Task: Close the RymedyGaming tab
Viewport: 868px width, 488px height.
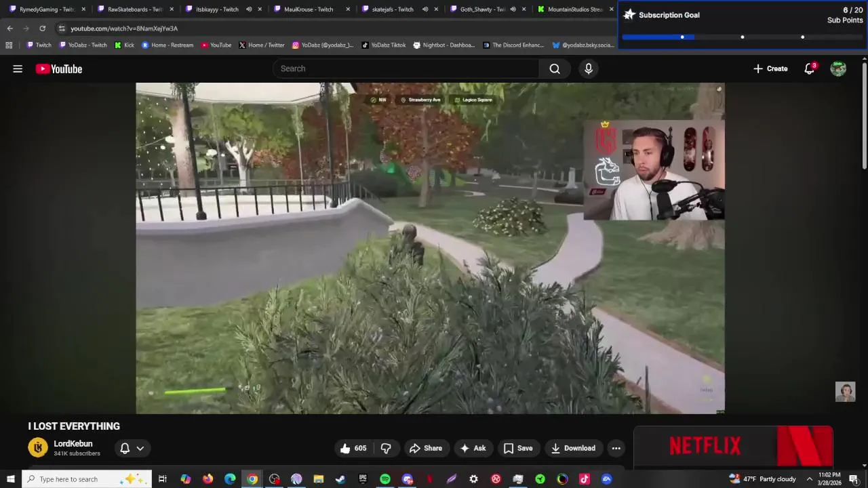Action: pos(83,9)
